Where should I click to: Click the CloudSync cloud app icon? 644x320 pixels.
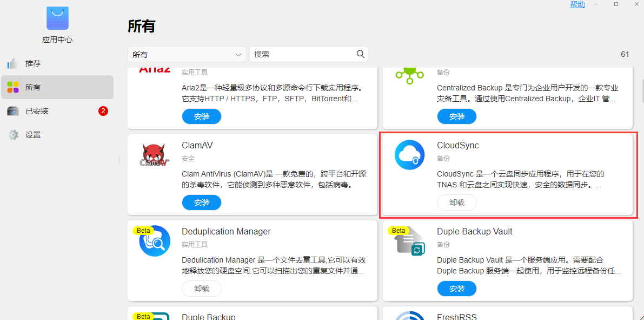coord(409,155)
